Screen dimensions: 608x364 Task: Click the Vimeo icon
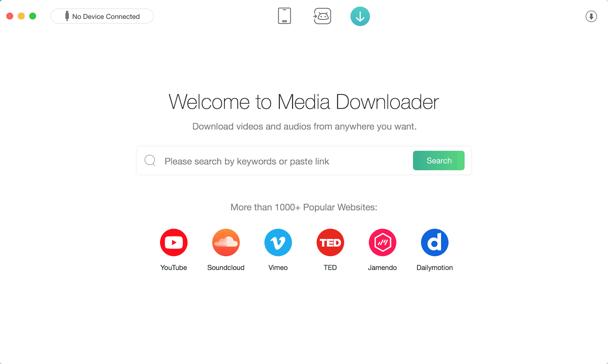[278, 242]
